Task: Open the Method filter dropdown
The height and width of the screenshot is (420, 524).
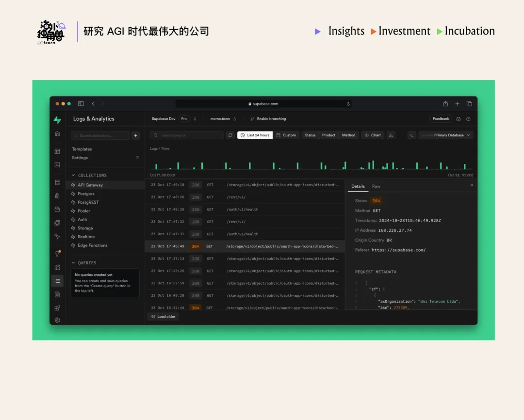Action: click(348, 135)
